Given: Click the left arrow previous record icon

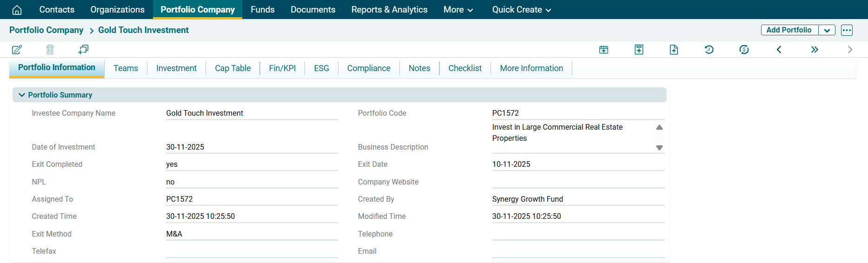Looking at the screenshot, I should point(779,50).
